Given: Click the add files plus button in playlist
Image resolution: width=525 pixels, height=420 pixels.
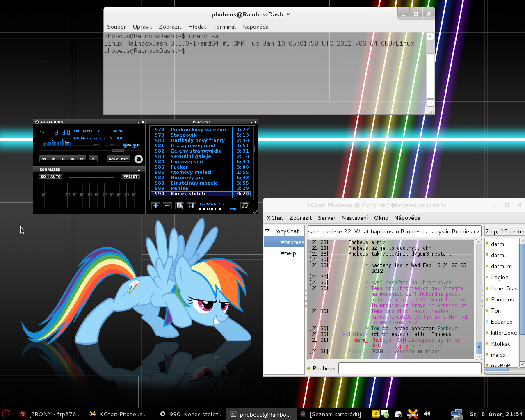Looking at the screenshot, I should [x=155, y=205].
